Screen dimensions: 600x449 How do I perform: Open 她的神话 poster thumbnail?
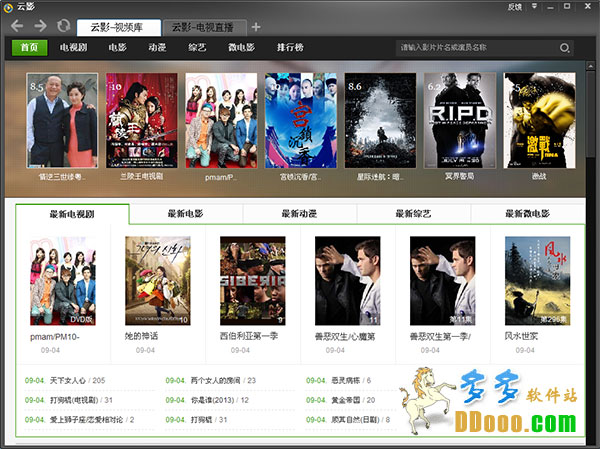[x=158, y=281]
